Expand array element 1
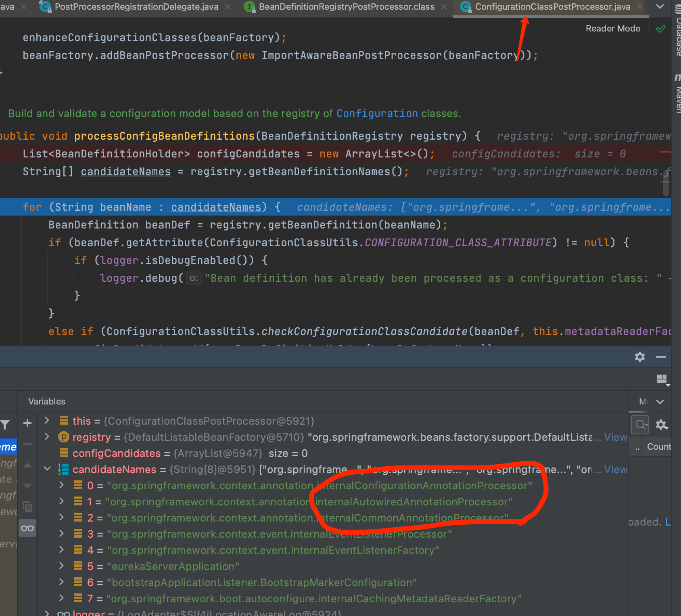The height and width of the screenshot is (616, 681). (x=61, y=501)
